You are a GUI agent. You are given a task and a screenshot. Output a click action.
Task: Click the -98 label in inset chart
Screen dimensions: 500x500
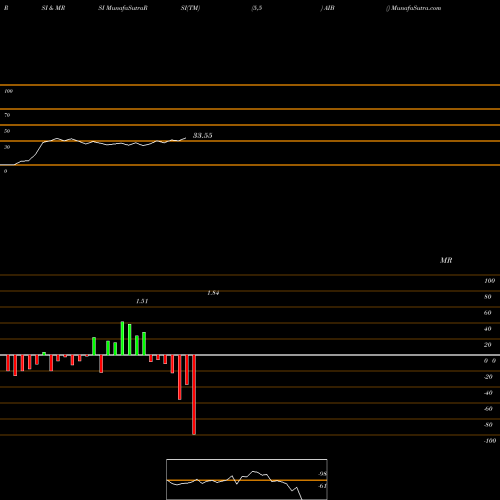[x=322, y=474]
